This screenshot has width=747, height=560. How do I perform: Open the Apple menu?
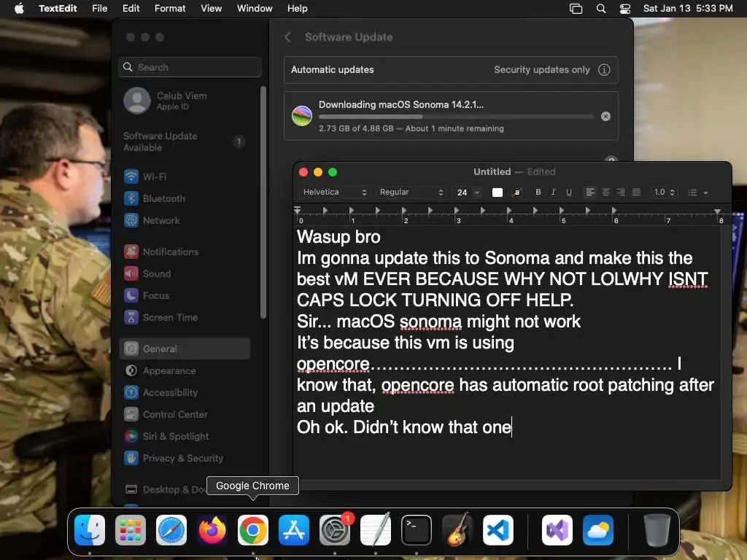[19, 9]
